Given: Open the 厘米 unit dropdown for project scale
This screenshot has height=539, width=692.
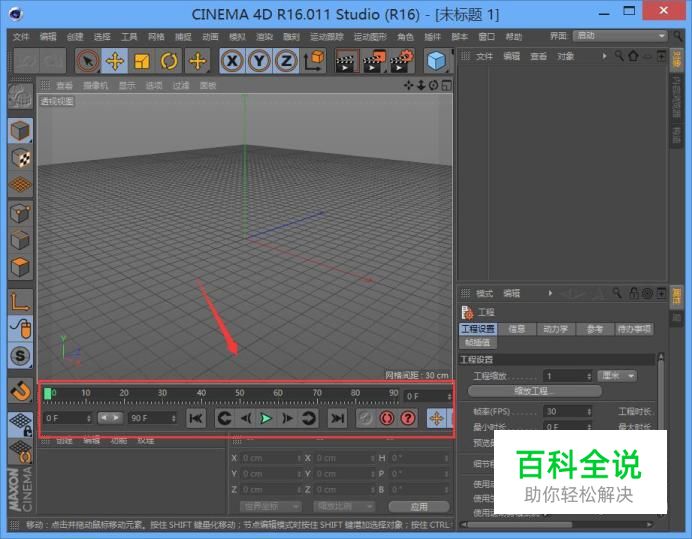Looking at the screenshot, I should (x=617, y=376).
